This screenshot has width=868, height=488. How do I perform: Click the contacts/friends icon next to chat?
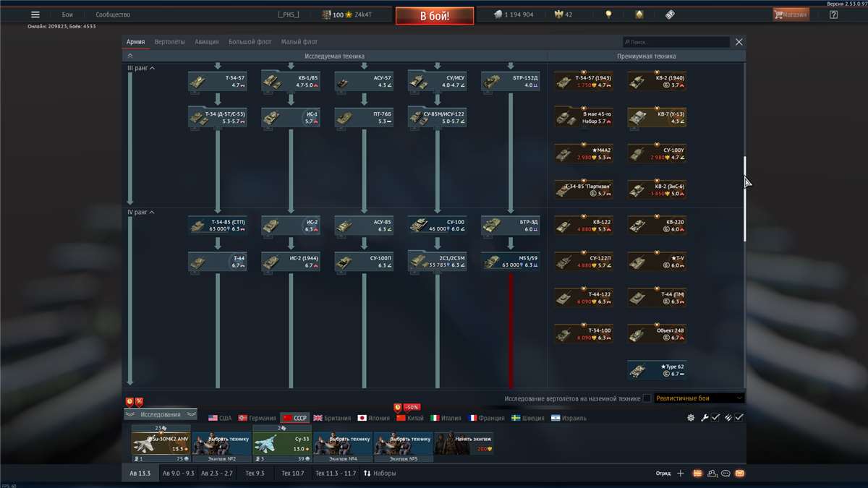(711, 473)
